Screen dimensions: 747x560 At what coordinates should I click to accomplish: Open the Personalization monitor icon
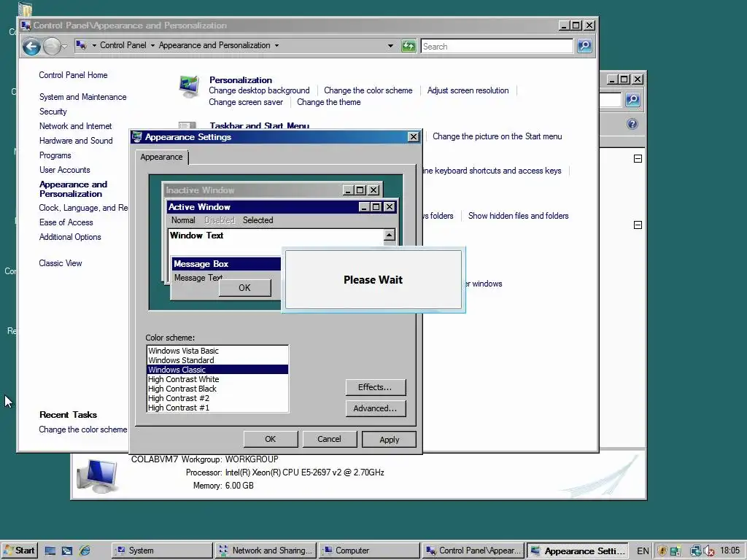tap(189, 86)
